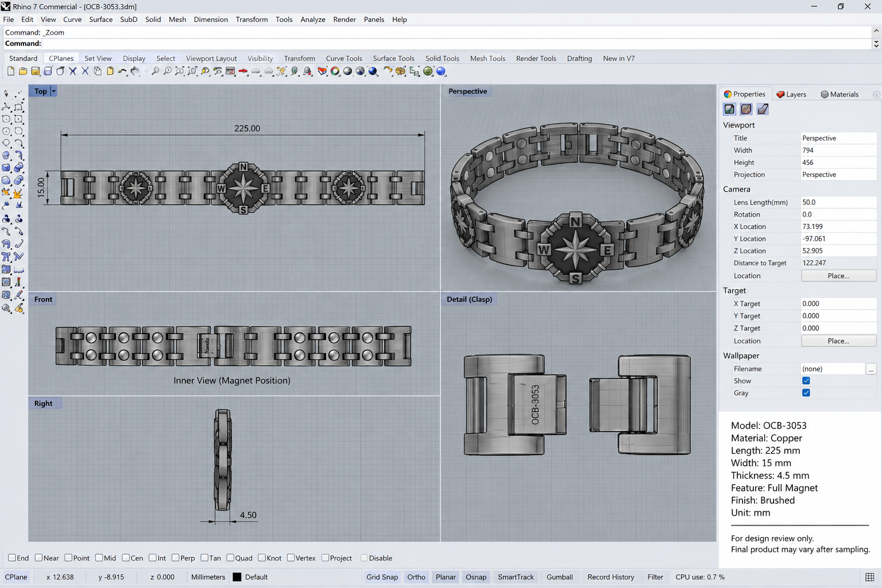This screenshot has width=882, height=588.
Task: Select the Polyline tool in the sidebar
Action: [x=6, y=106]
